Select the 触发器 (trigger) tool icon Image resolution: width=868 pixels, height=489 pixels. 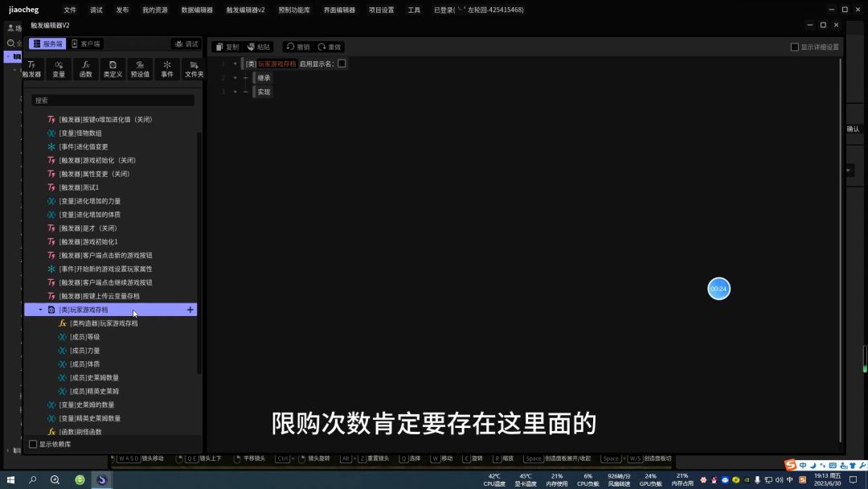pos(31,68)
